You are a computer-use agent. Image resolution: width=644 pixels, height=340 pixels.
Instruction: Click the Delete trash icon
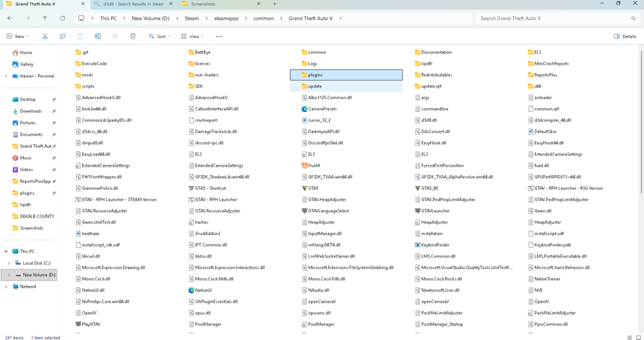[133, 36]
